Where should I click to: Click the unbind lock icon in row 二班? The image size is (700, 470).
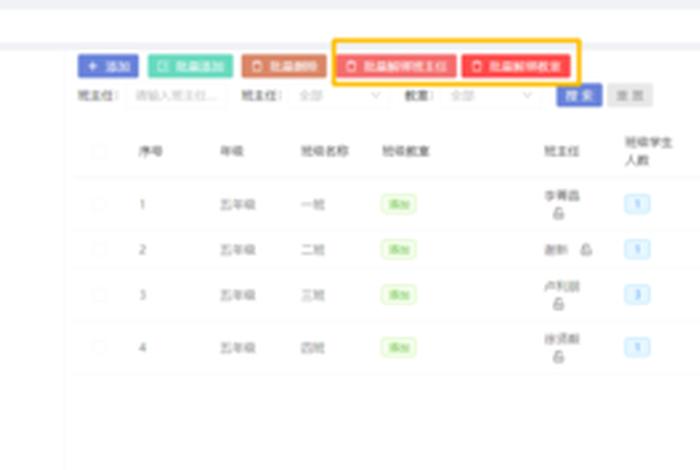coord(586,250)
